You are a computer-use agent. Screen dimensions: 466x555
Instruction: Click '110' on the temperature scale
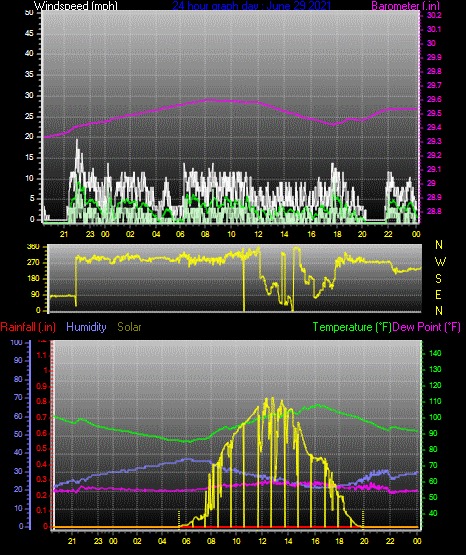pyautogui.click(x=435, y=401)
